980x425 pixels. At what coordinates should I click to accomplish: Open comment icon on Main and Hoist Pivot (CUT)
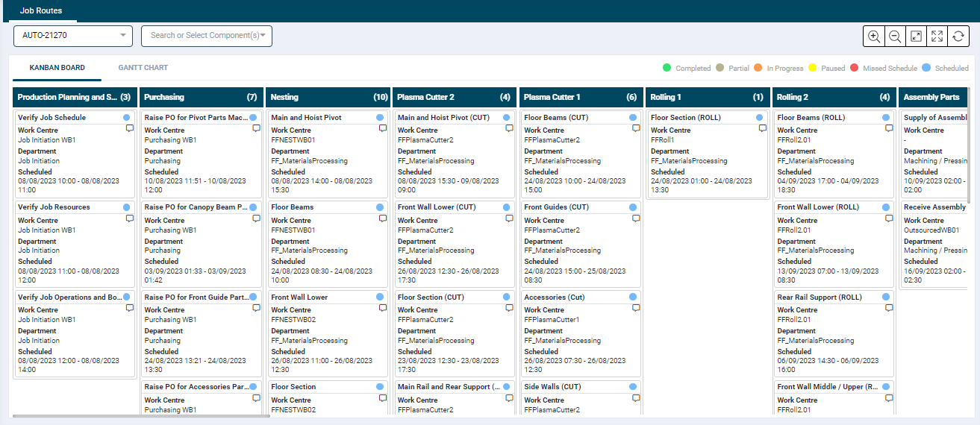click(x=510, y=129)
